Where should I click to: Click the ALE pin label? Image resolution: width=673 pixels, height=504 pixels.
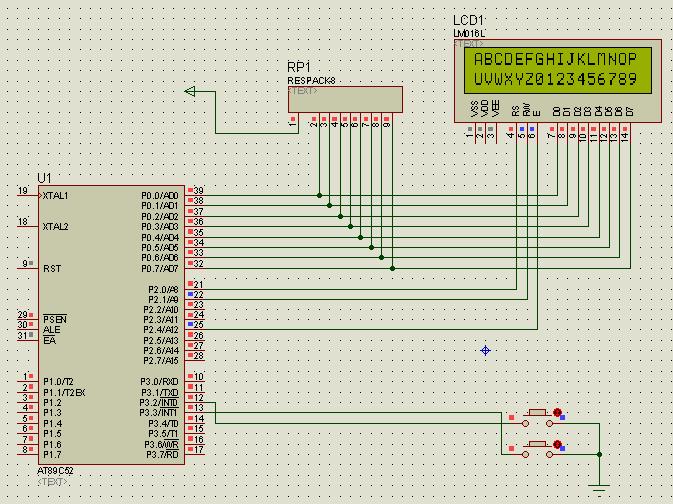coord(52,330)
